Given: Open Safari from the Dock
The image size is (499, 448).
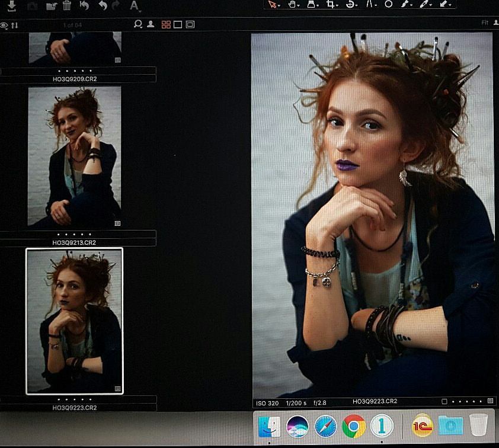Looking at the screenshot, I should pos(325,426).
